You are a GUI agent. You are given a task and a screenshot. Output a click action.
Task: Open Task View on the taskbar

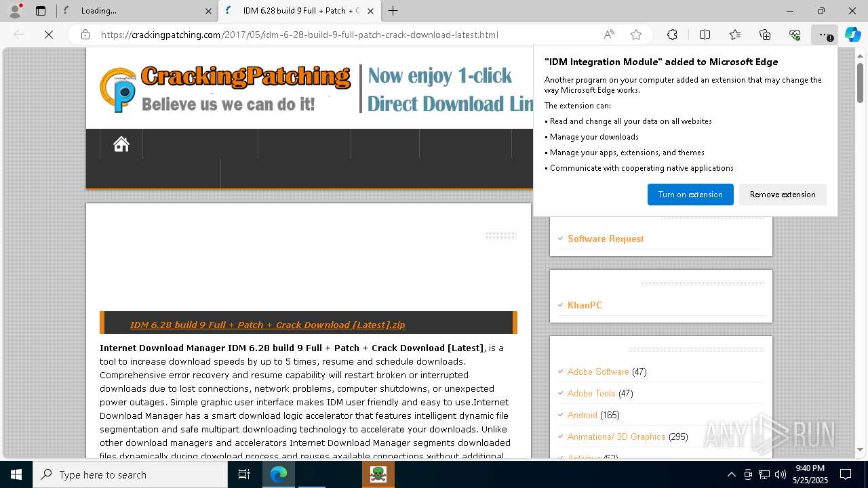point(244,474)
